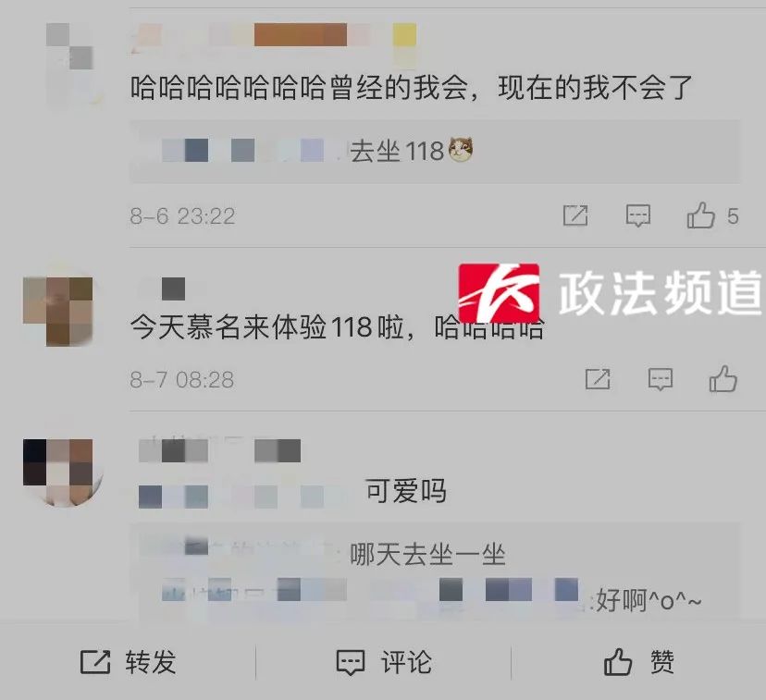The height and width of the screenshot is (700, 766).
Task: Tap the 转发 button in bottom bar
Action: click(128, 662)
